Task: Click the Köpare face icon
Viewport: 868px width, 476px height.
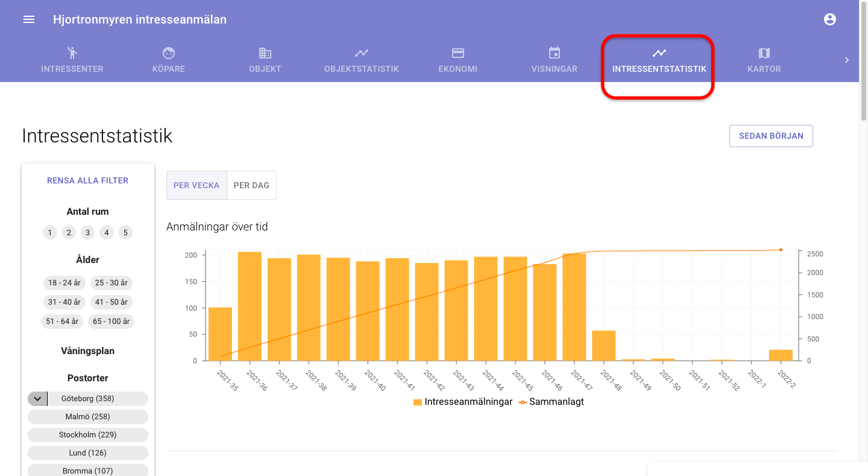Action: pyautogui.click(x=169, y=53)
